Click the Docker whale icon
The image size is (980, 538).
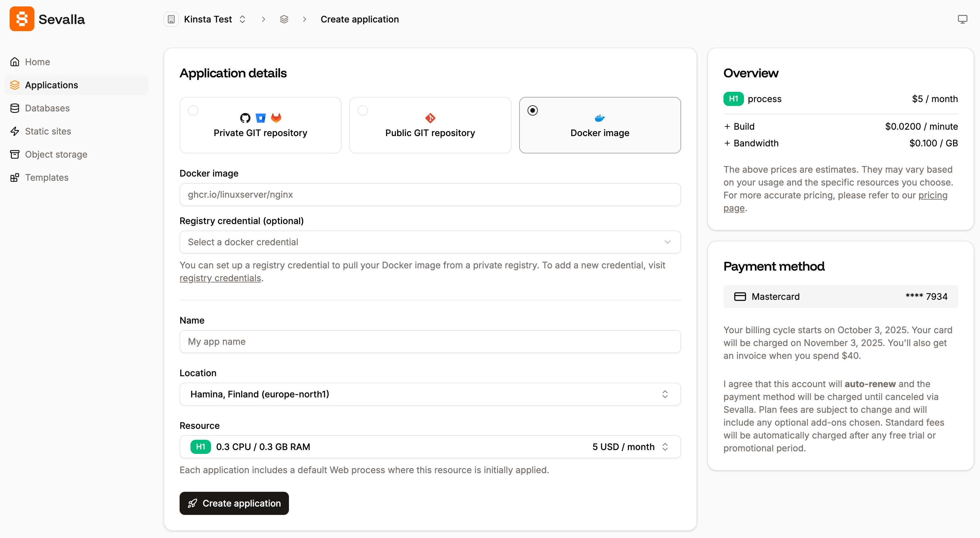pos(600,118)
